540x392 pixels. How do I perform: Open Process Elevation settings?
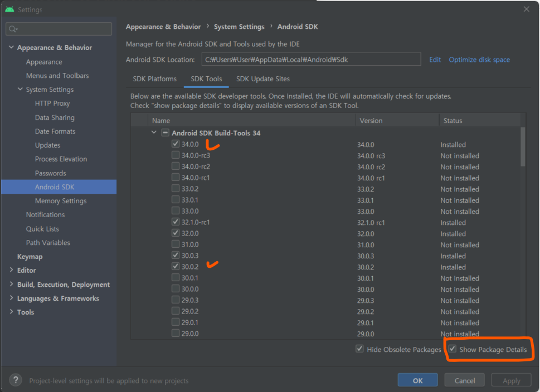point(61,159)
